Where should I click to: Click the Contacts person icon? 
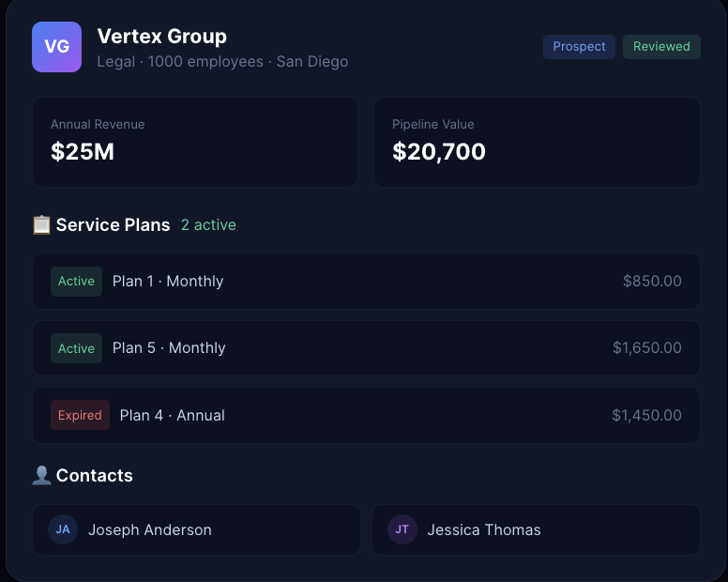coord(41,476)
